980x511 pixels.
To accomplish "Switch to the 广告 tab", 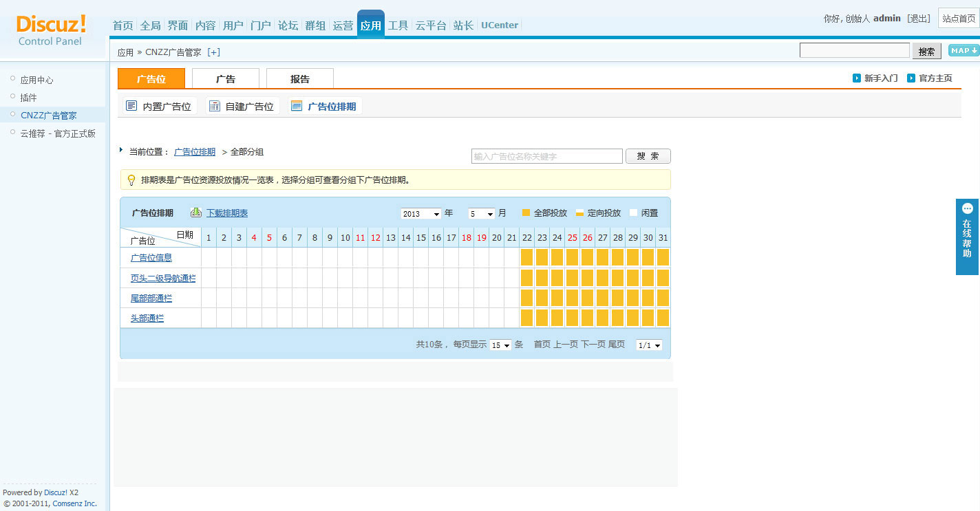I will pos(226,78).
